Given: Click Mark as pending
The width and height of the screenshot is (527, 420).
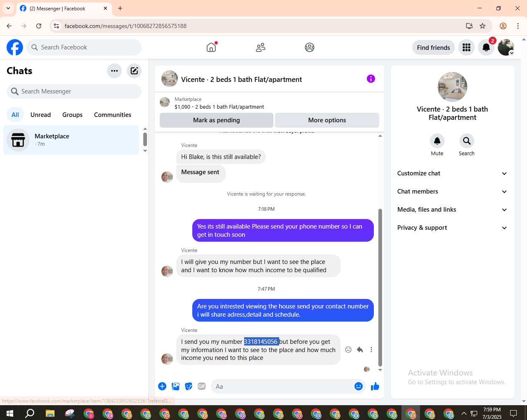Looking at the screenshot, I should point(217,120).
